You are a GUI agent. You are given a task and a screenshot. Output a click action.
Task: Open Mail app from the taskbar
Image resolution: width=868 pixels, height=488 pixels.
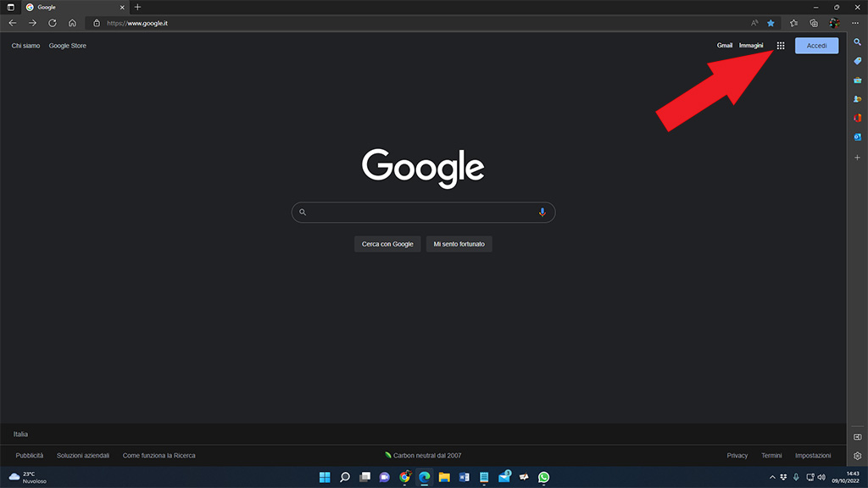pyautogui.click(x=504, y=477)
